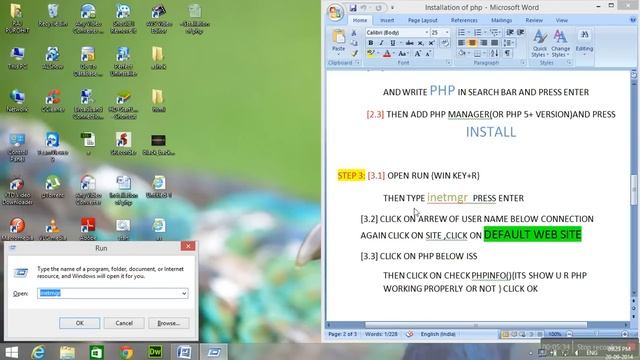The image size is (640, 360).
Task: Apply numbered list formatting
Action: pyautogui.click(x=477, y=32)
